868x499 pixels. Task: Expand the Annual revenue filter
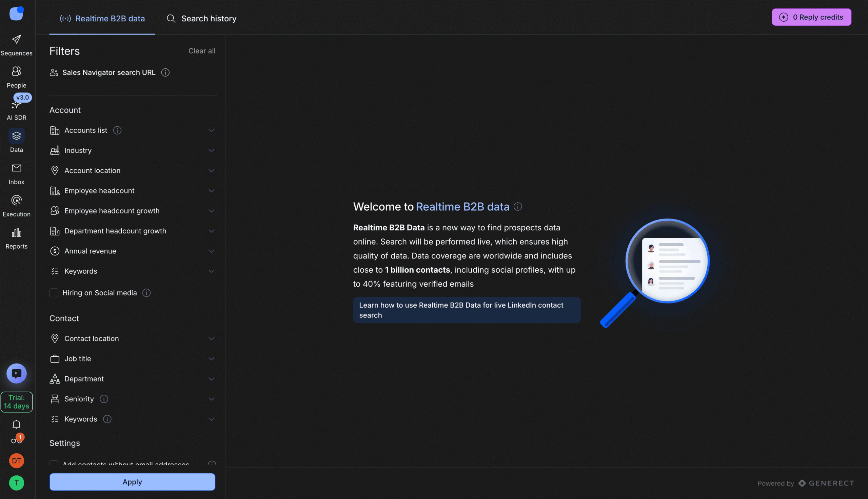point(211,251)
